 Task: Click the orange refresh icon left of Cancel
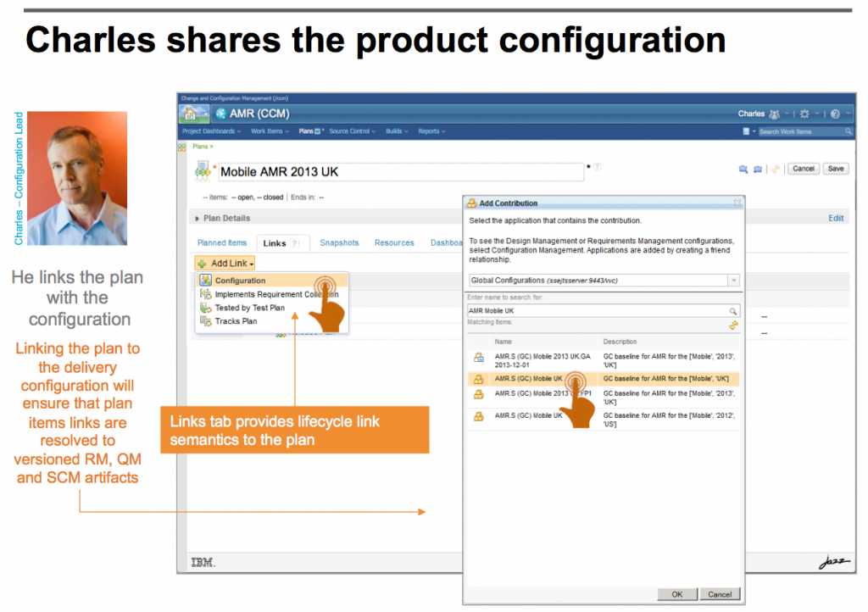pyautogui.click(x=776, y=169)
